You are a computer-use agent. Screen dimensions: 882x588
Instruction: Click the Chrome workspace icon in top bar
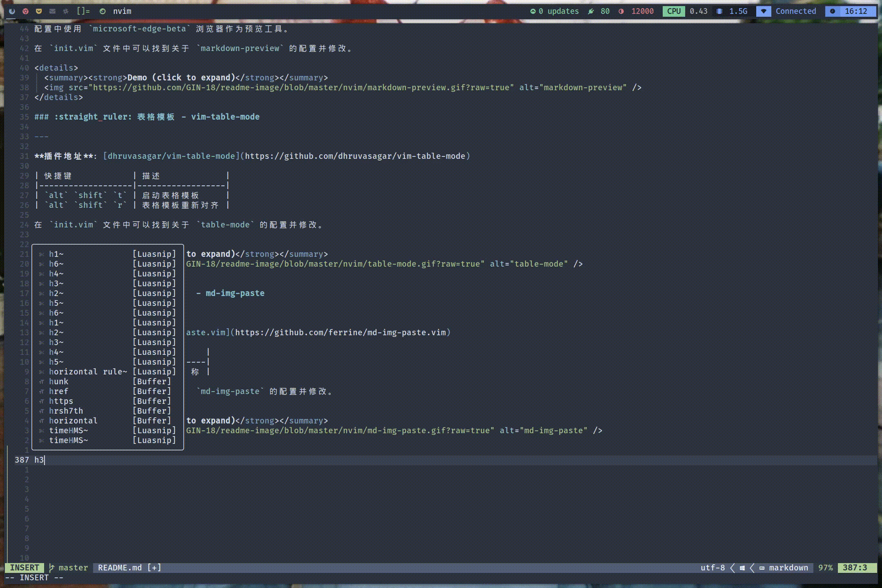[x=25, y=11]
